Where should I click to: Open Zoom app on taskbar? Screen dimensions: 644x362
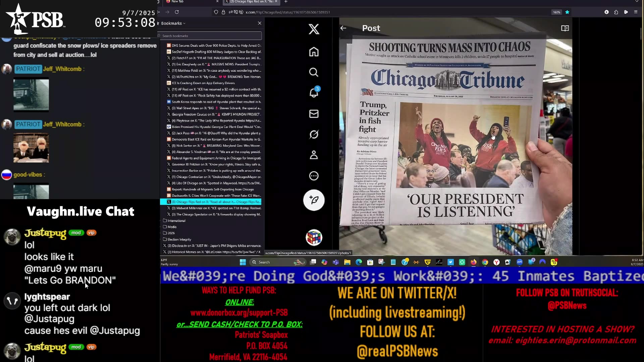(519, 262)
